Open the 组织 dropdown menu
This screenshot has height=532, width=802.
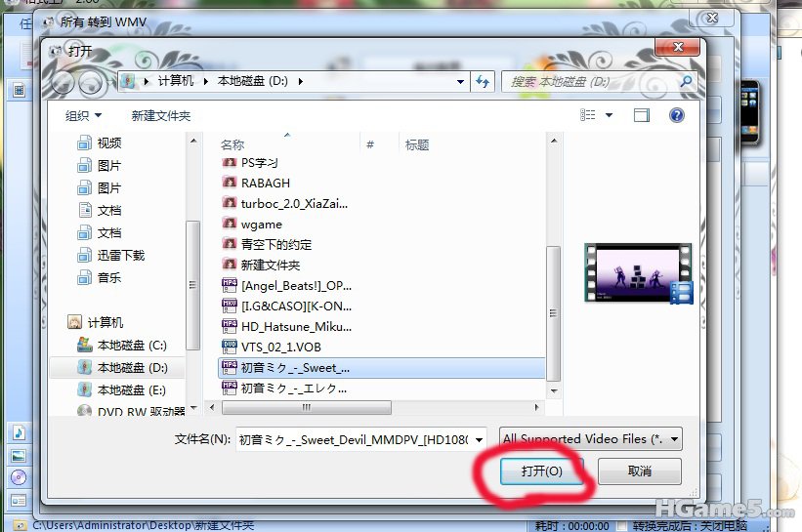tap(83, 115)
